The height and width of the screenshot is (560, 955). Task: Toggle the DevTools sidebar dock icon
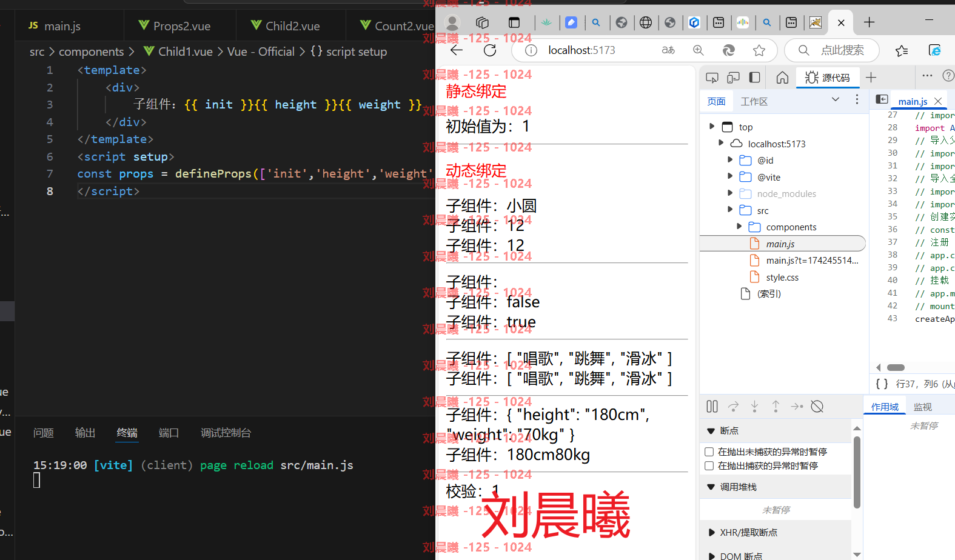point(754,78)
